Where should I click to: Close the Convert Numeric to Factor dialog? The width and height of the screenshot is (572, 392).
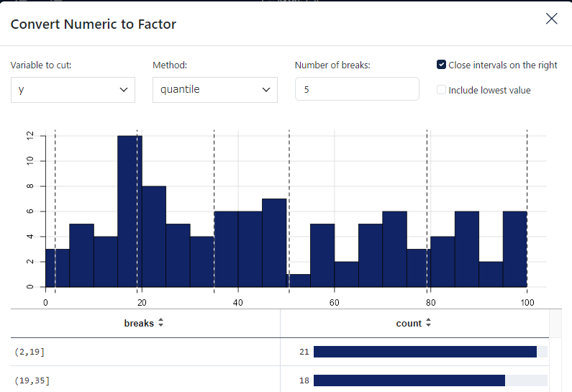(x=552, y=19)
